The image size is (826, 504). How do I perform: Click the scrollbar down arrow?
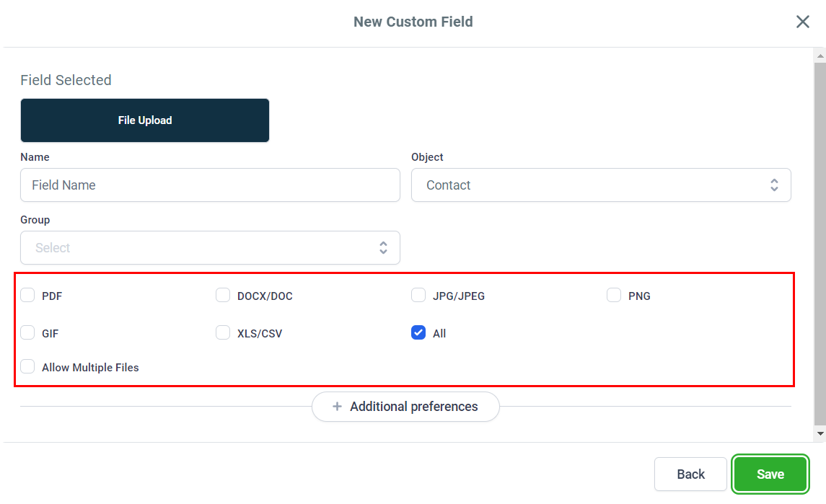(820, 434)
